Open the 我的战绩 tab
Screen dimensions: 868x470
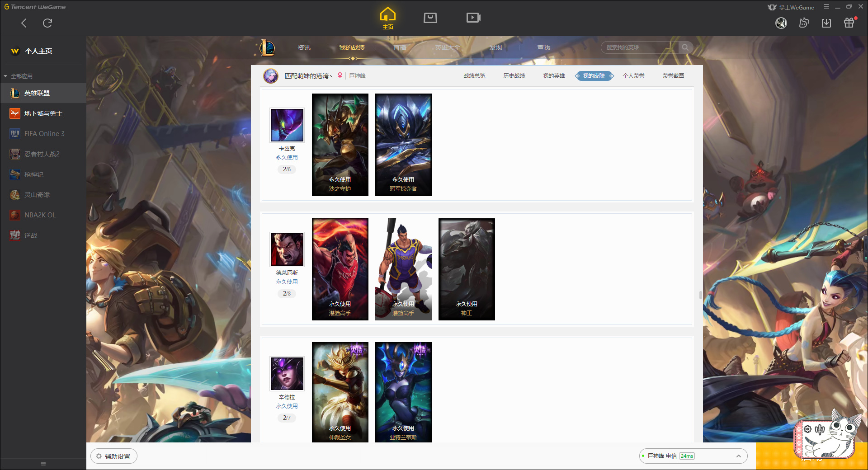click(352, 47)
